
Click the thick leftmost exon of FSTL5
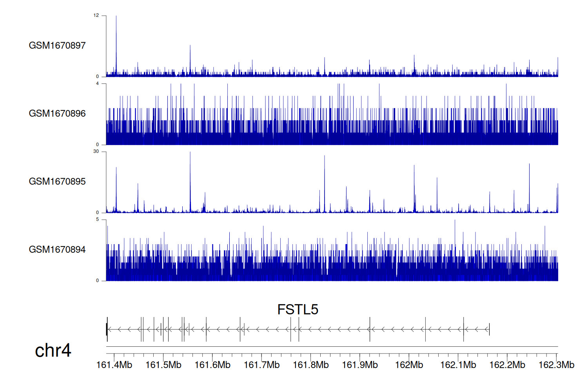pos(107,330)
